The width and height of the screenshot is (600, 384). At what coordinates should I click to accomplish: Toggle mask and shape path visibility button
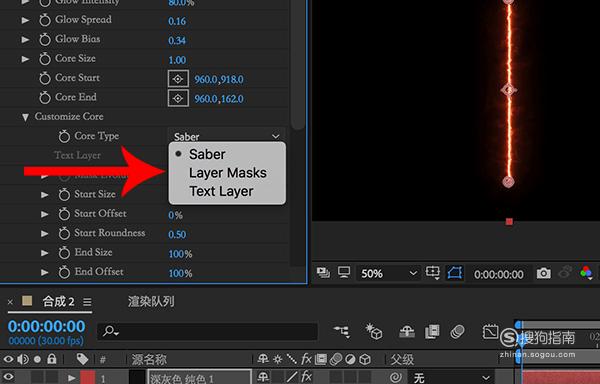pos(455,273)
